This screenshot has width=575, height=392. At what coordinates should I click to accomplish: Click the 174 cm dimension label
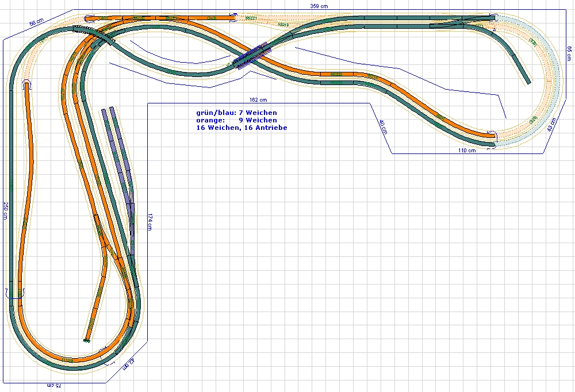151,221
